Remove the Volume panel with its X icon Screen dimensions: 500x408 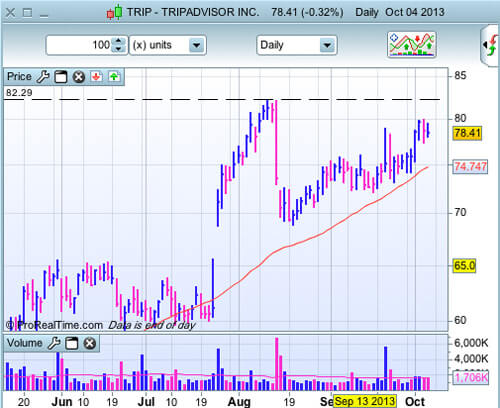[x=90, y=343]
